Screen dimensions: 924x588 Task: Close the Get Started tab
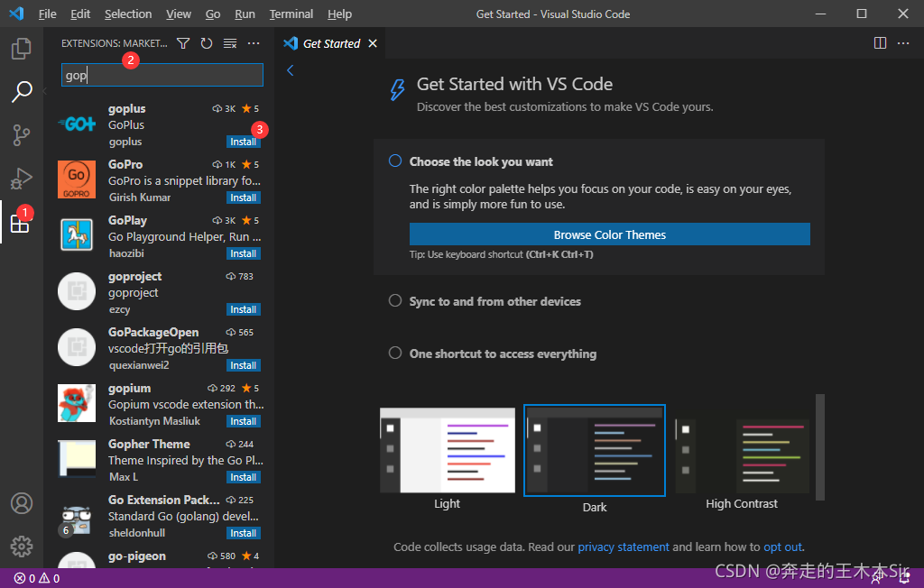click(x=373, y=43)
